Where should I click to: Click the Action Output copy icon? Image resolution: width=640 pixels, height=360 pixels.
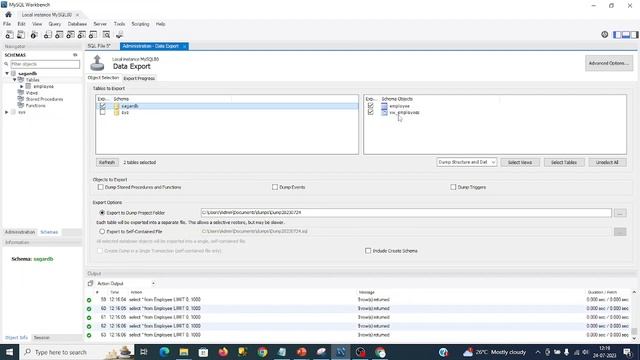(x=90, y=283)
